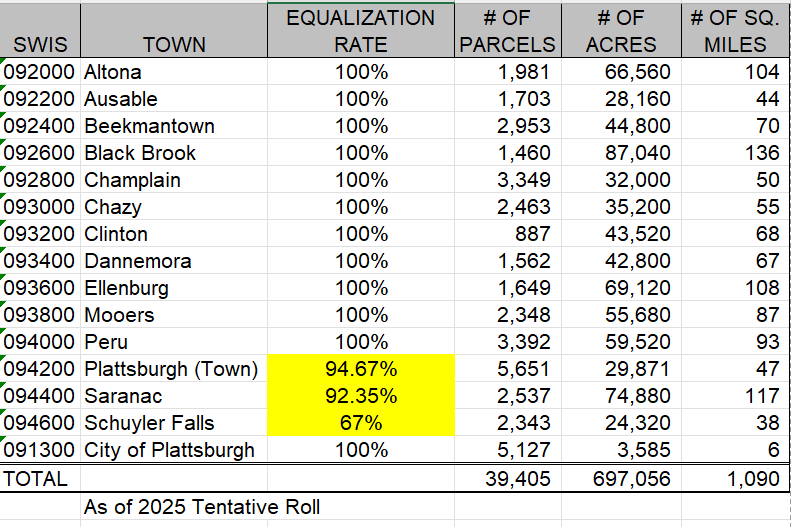The height and width of the screenshot is (527, 791).
Task: Select the TOTAL row label cell
Action: (x=38, y=479)
